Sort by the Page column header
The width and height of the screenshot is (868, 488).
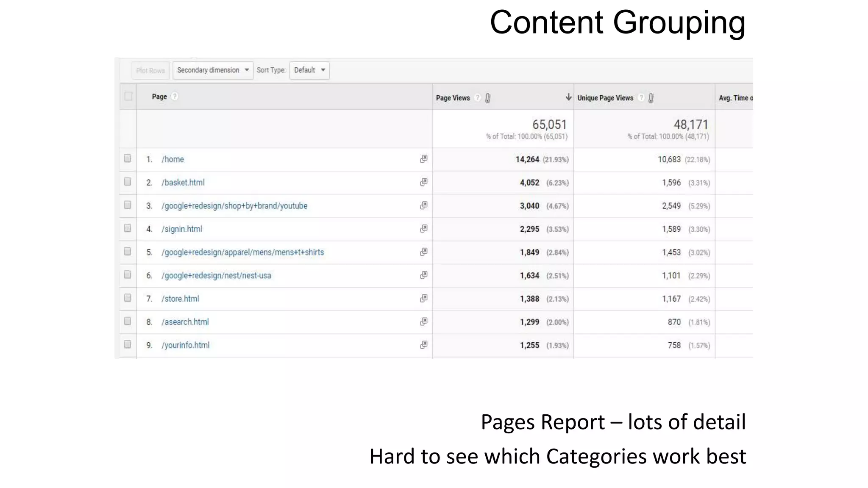coord(159,97)
